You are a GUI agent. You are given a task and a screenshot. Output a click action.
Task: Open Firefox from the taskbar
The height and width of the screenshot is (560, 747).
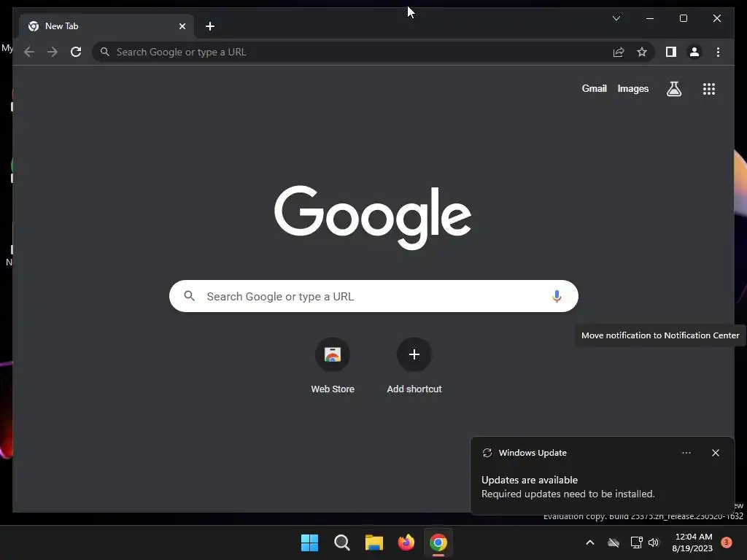tap(406, 542)
